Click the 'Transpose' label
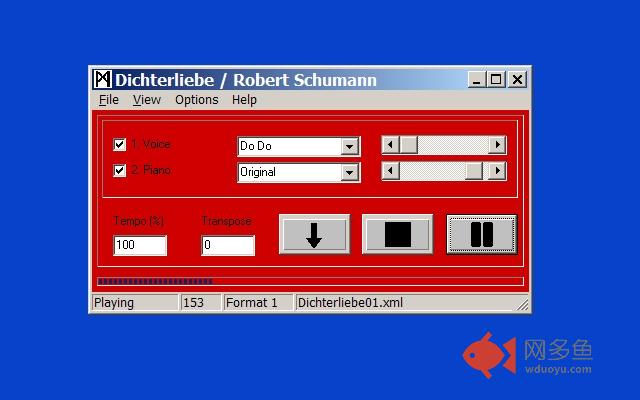This screenshot has width=640, height=400. coord(227,221)
